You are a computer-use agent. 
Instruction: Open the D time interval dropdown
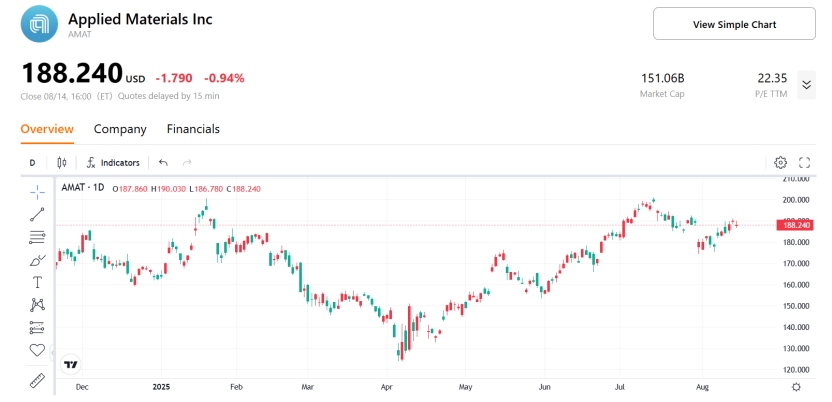click(32, 162)
